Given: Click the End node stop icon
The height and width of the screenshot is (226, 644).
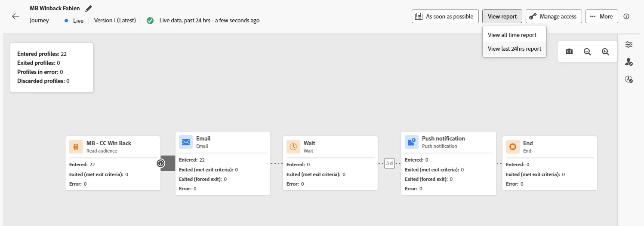Looking at the screenshot, I should [513, 147].
